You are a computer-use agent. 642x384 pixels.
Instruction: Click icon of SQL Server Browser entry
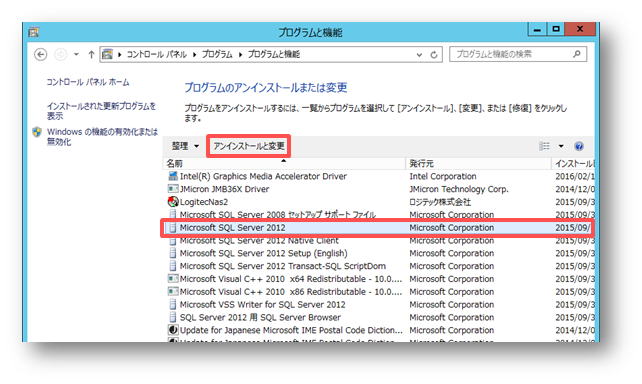(x=173, y=317)
